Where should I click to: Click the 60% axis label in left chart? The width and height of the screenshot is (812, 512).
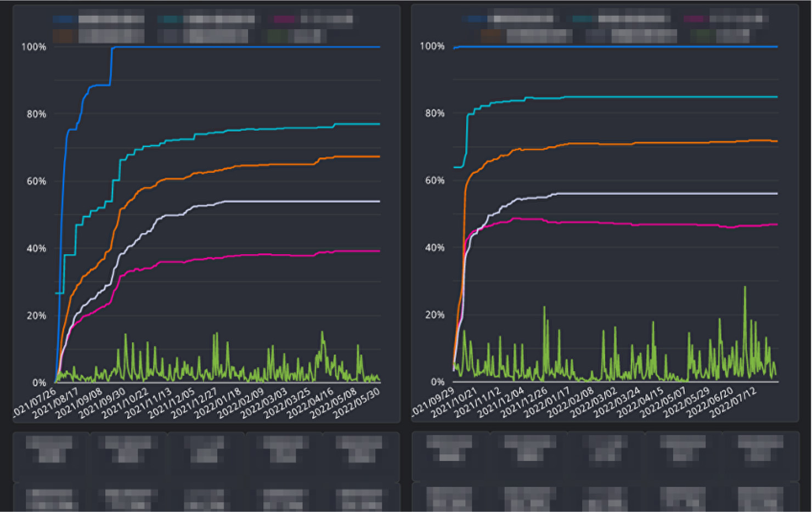point(36,181)
